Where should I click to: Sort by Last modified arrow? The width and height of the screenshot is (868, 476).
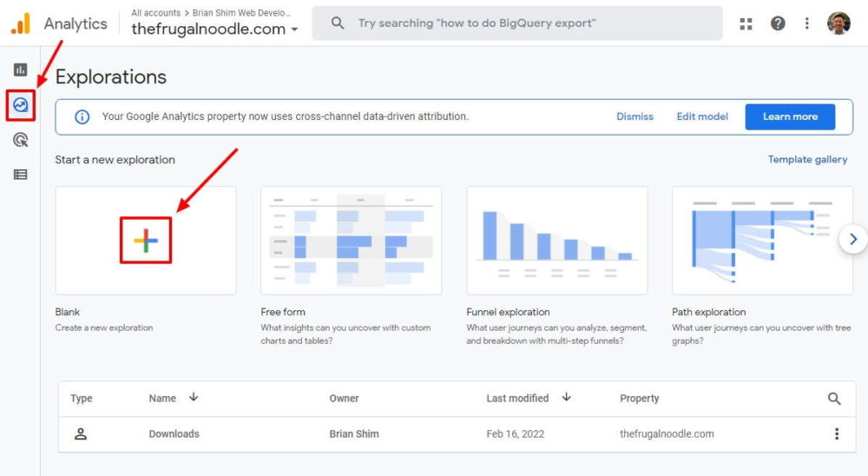tap(566, 397)
